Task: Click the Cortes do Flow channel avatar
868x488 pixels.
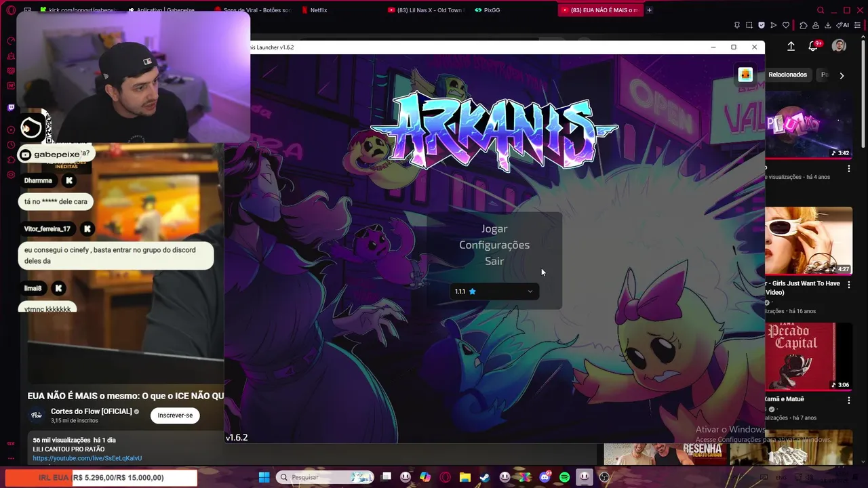Action: tap(37, 415)
